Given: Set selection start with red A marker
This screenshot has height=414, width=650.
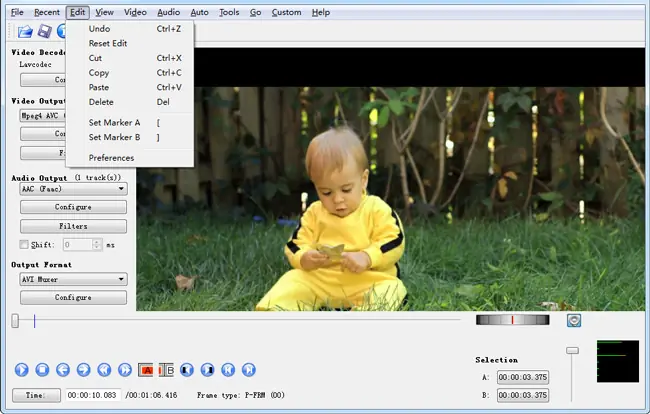Looking at the screenshot, I should (146, 370).
